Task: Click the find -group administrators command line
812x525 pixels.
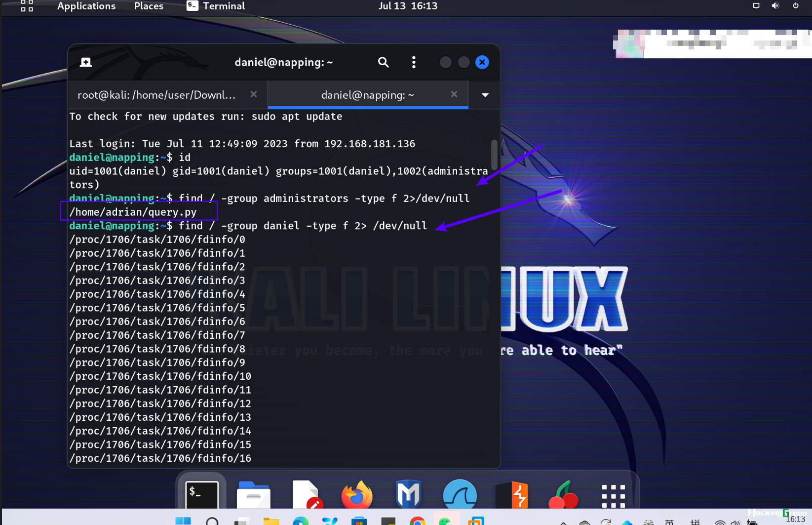Action: click(270, 199)
